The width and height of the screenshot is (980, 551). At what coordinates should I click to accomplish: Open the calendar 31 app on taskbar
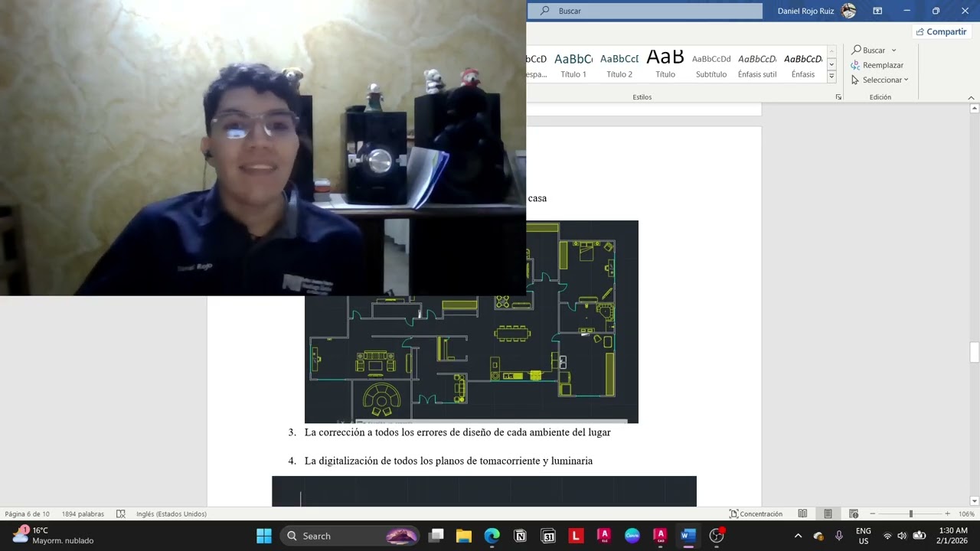pos(548,536)
